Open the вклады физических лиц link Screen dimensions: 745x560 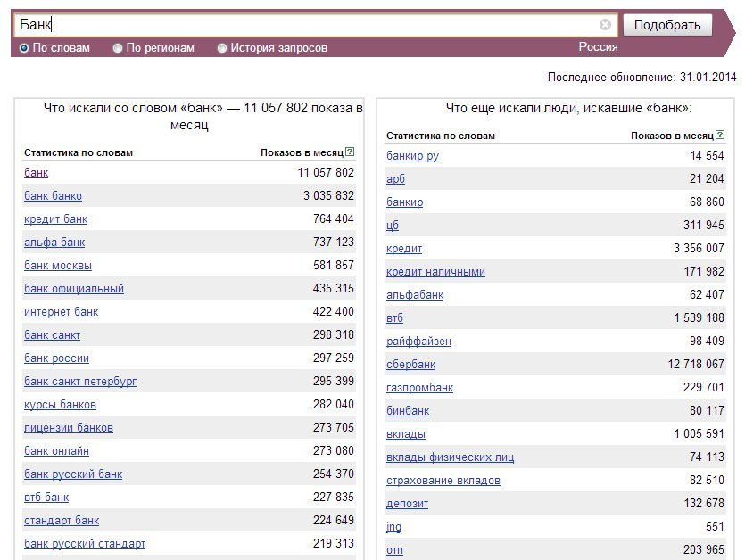pyautogui.click(x=450, y=457)
